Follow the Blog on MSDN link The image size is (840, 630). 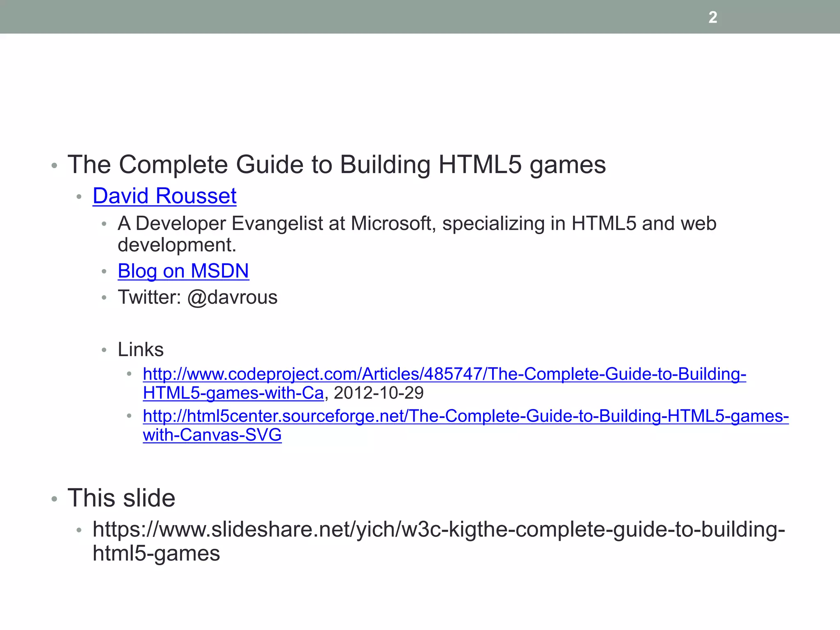(x=183, y=271)
